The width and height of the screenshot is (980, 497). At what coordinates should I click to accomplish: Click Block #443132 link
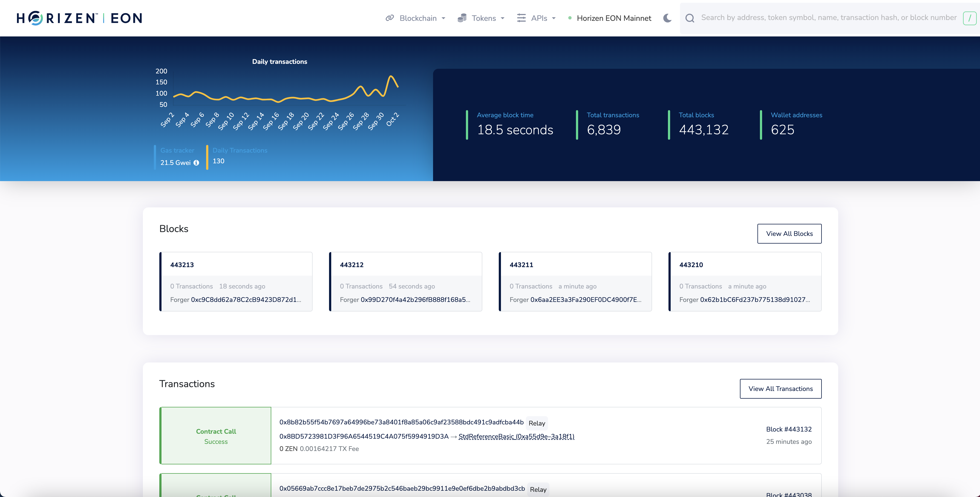[x=789, y=429]
